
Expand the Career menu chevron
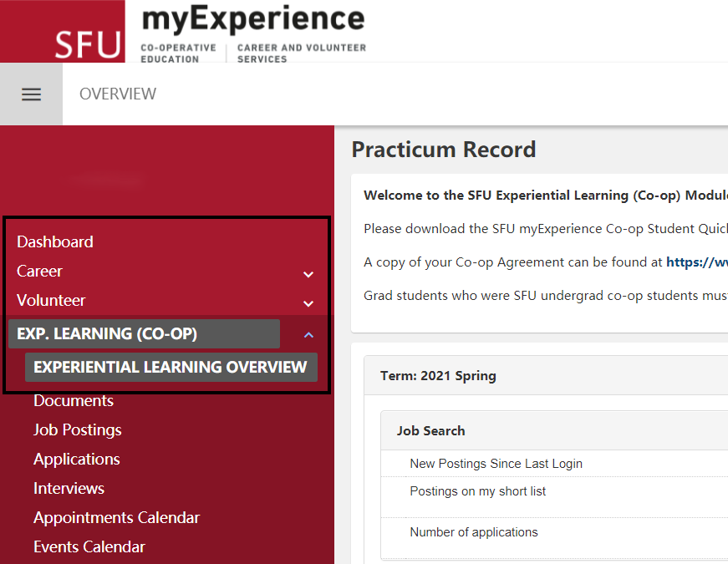pos(308,274)
